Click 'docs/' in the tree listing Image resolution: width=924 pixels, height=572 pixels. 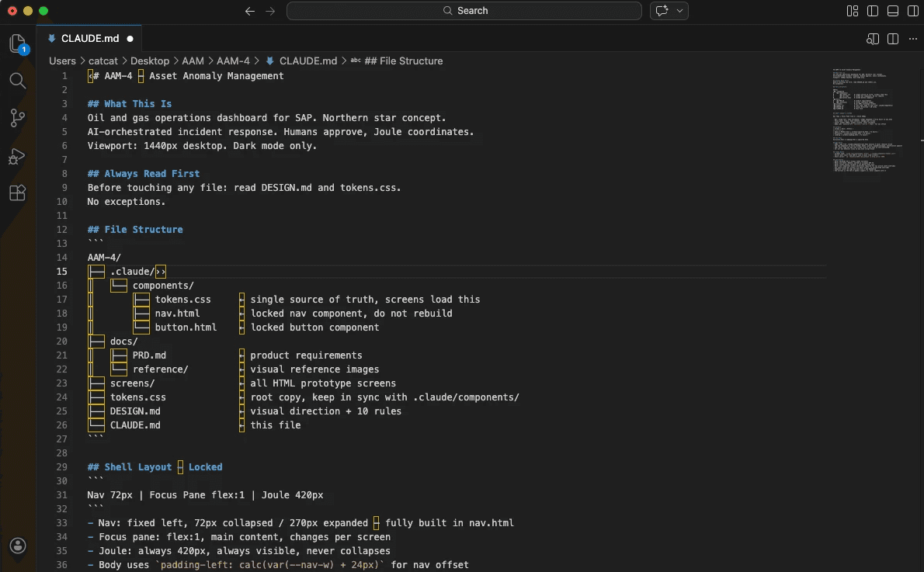click(123, 341)
